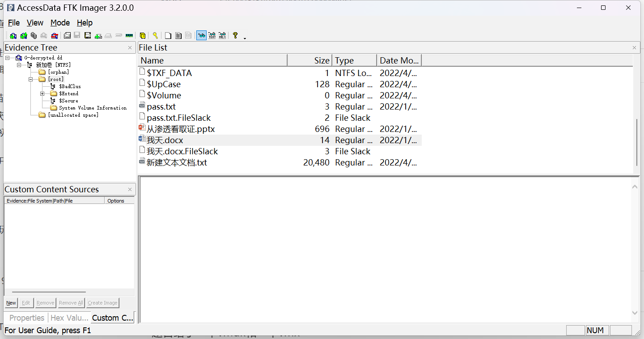
Task: Toggle automatic file view glasses mode
Action: coord(201,36)
